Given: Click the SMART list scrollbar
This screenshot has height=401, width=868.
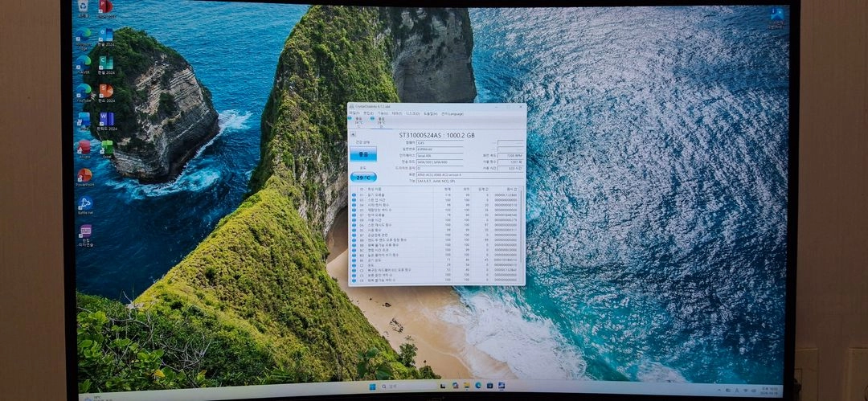Looking at the screenshot, I should point(522,227).
